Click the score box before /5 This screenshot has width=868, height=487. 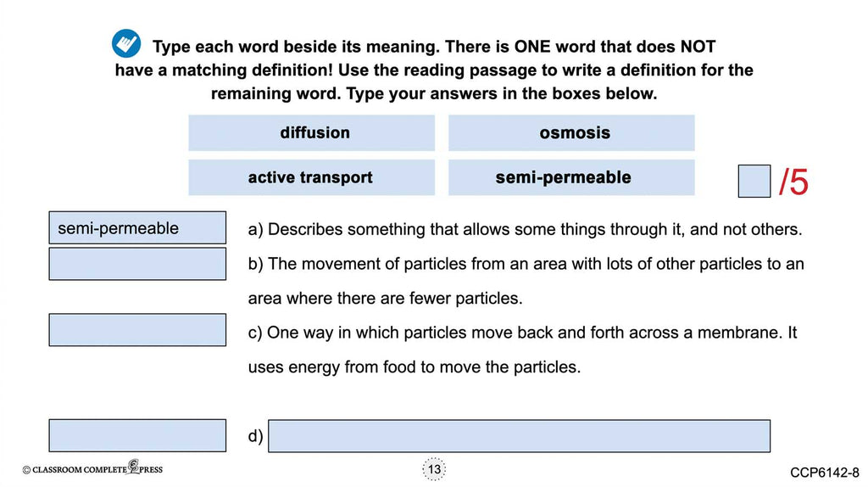754,182
